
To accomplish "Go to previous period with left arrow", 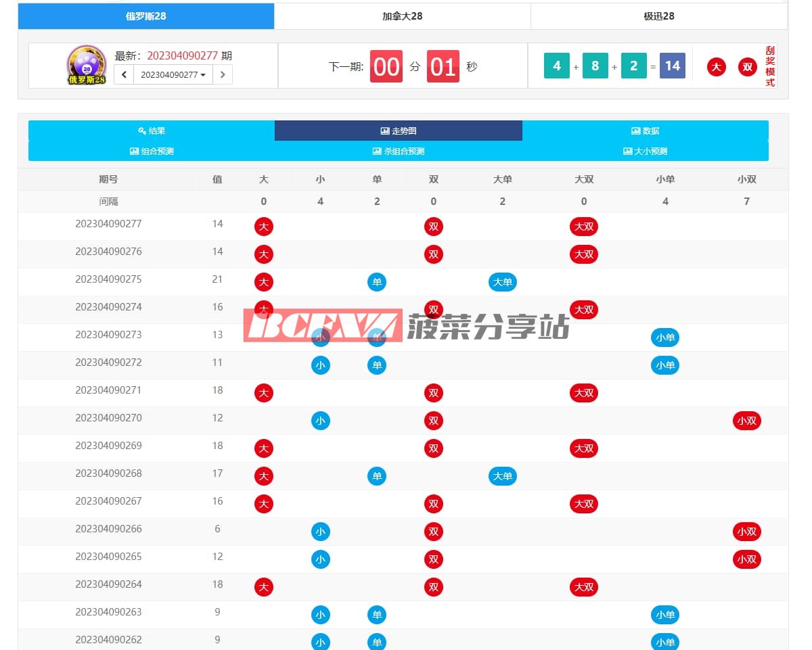I will click(124, 74).
